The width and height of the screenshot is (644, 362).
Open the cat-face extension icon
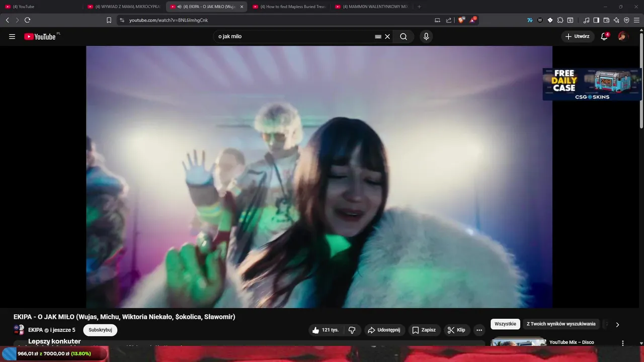[x=540, y=20]
